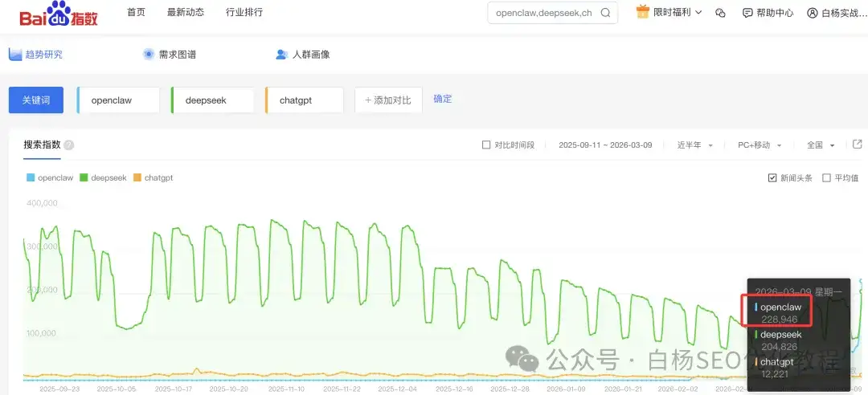Click the user avatar icon
The width and height of the screenshot is (868, 395).
coord(812,13)
